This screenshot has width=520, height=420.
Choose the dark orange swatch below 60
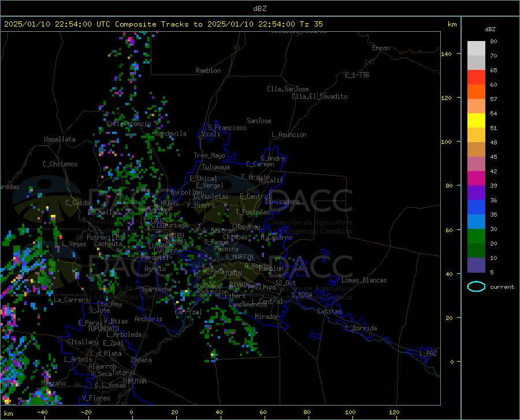coord(476,92)
